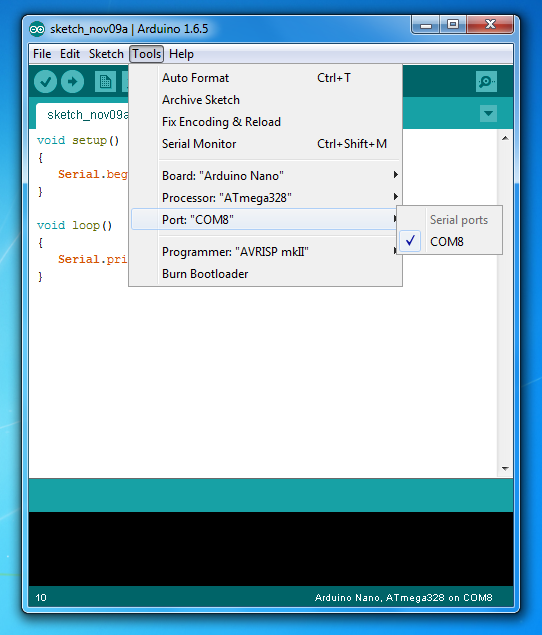
Task: Choose Auto Format from Tools menu
Action: pos(265,78)
